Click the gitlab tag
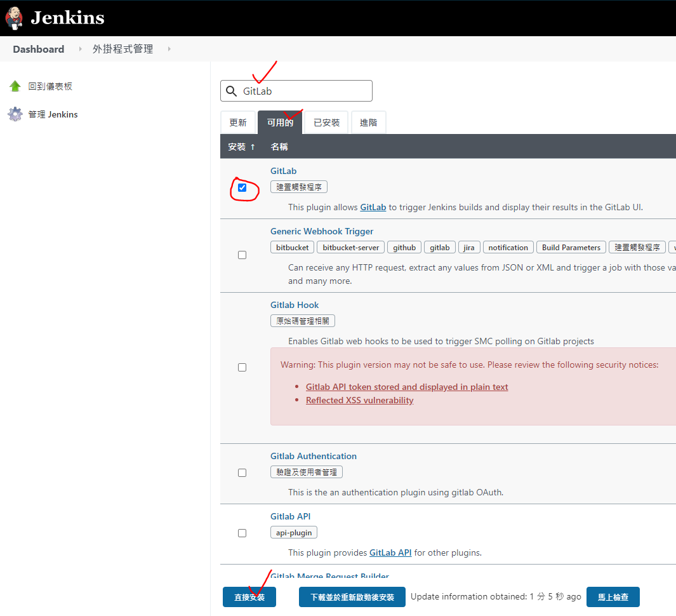The image size is (676, 616). pos(439,248)
